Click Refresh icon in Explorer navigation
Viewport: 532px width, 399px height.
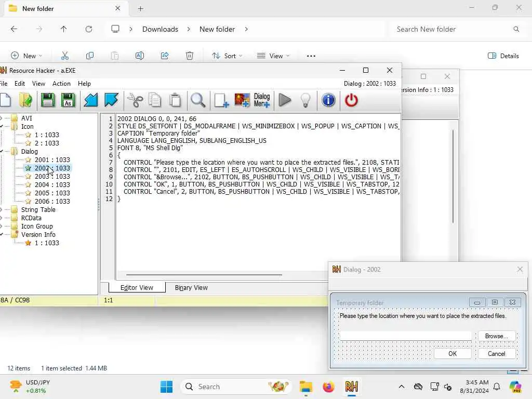89,29
